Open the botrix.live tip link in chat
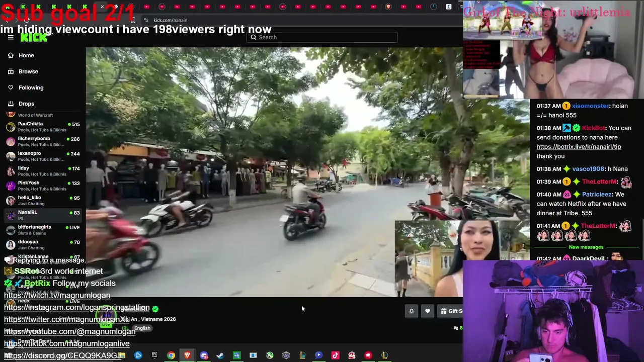The width and height of the screenshot is (644, 362). 579,147
